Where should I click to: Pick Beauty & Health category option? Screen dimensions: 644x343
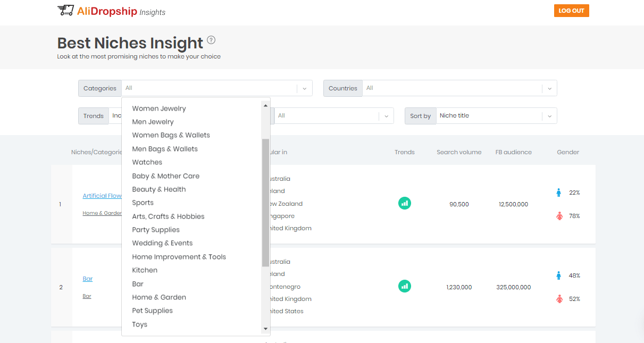[x=159, y=189]
